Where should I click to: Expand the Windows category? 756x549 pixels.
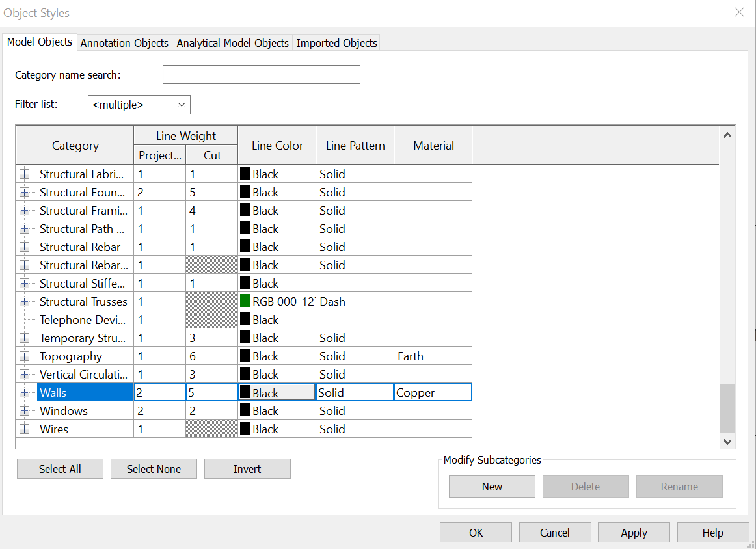point(24,411)
